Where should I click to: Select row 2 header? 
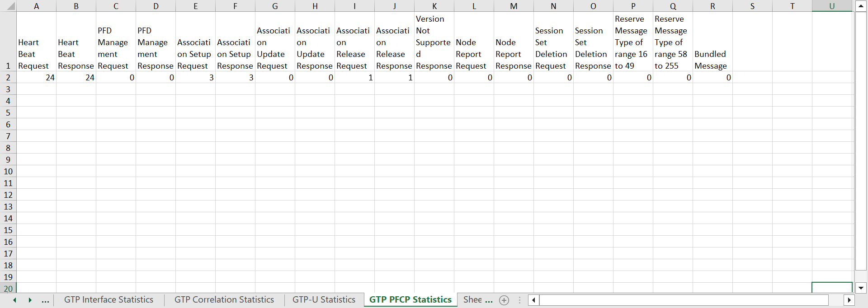coord(8,78)
